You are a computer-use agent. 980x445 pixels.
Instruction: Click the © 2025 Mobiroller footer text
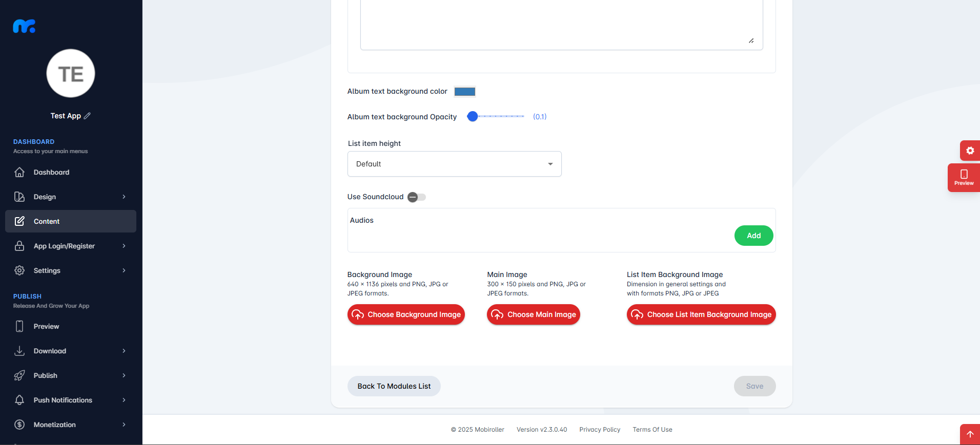(x=478, y=430)
